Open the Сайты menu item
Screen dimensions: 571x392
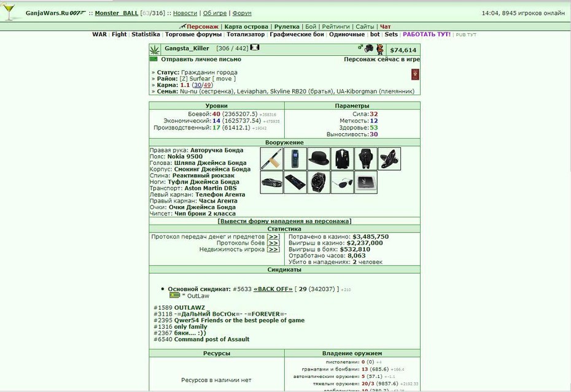pyautogui.click(x=365, y=26)
